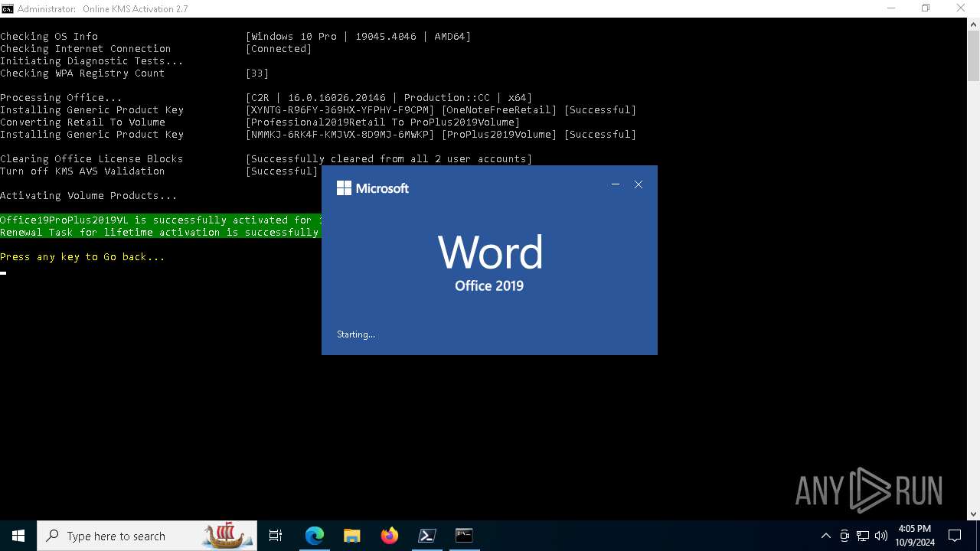Open volume control tray icon
This screenshot has width=980, height=551.
[881, 536]
